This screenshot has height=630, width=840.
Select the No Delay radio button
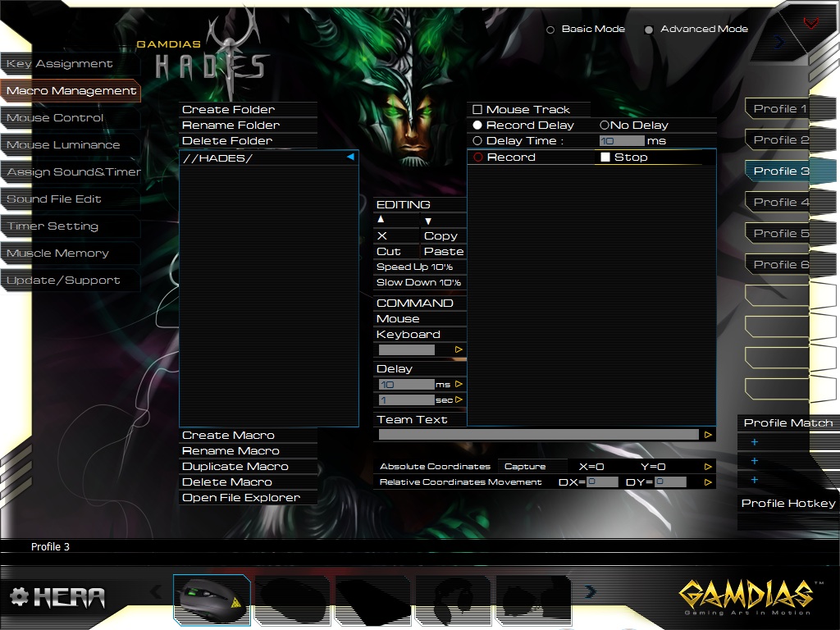point(605,125)
